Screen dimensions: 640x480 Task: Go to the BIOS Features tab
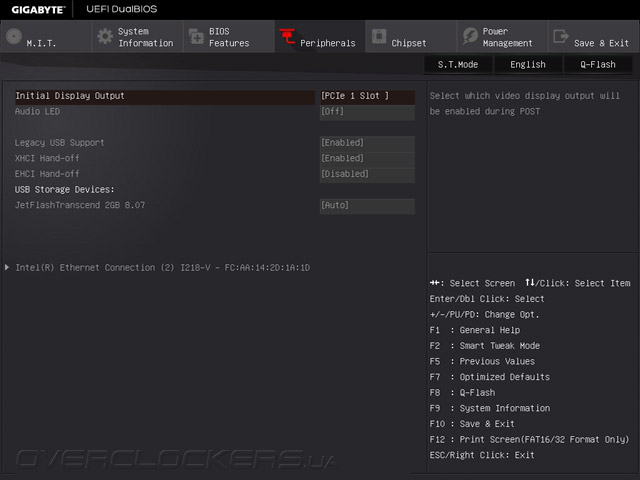pyautogui.click(x=229, y=36)
